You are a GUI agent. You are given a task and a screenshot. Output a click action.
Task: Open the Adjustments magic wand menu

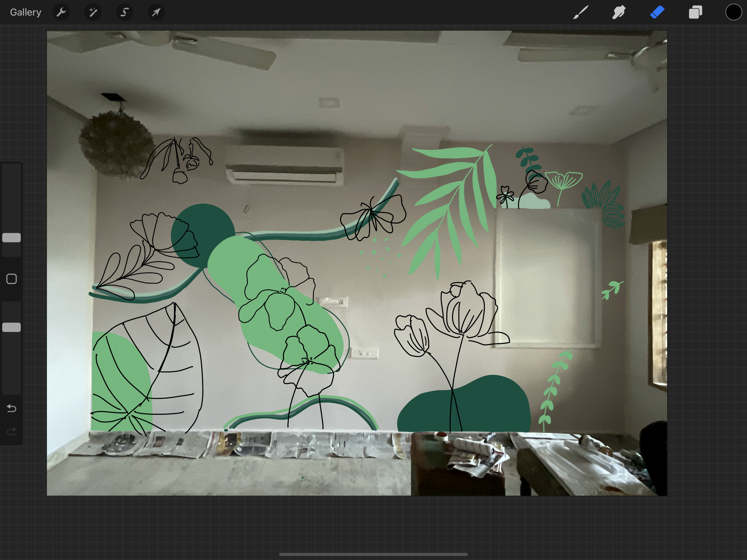pos(93,13)
